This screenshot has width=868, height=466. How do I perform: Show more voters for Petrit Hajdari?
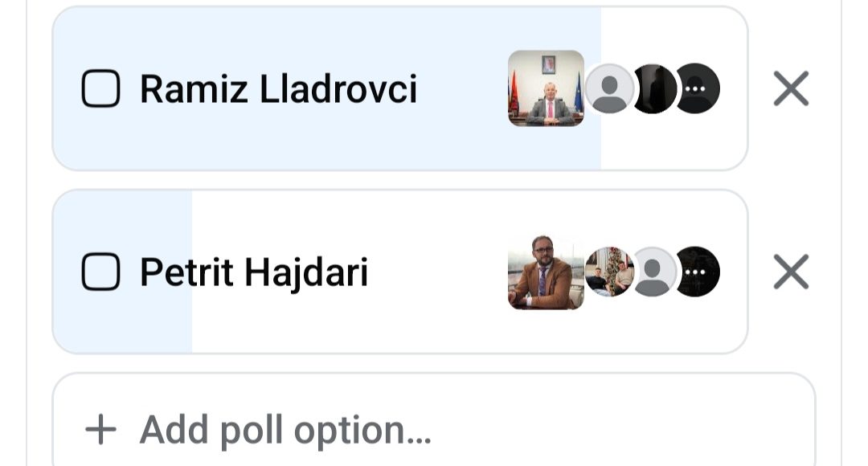click(x=696, y=272)
